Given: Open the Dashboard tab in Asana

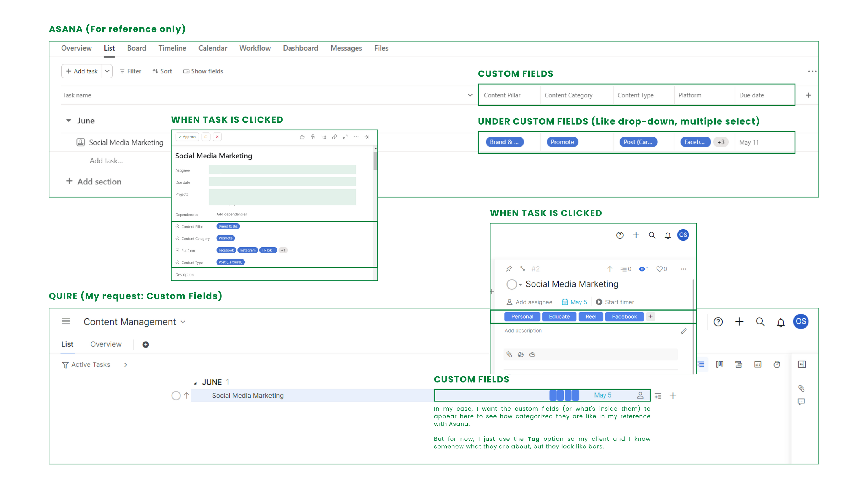Looking at the screenshot, I should pyautogui.click(x=301, y=48).
